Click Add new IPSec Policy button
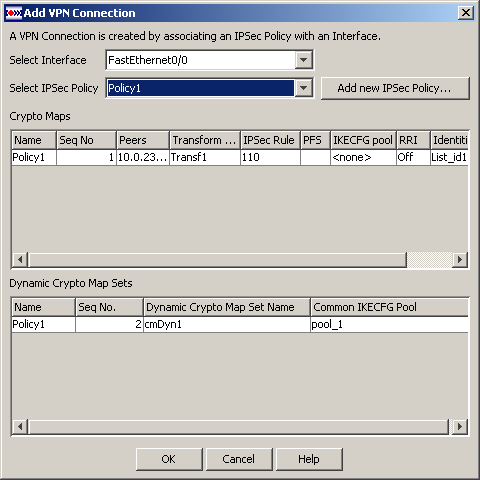Screen dimensions: 480x480 coord(395,88)
